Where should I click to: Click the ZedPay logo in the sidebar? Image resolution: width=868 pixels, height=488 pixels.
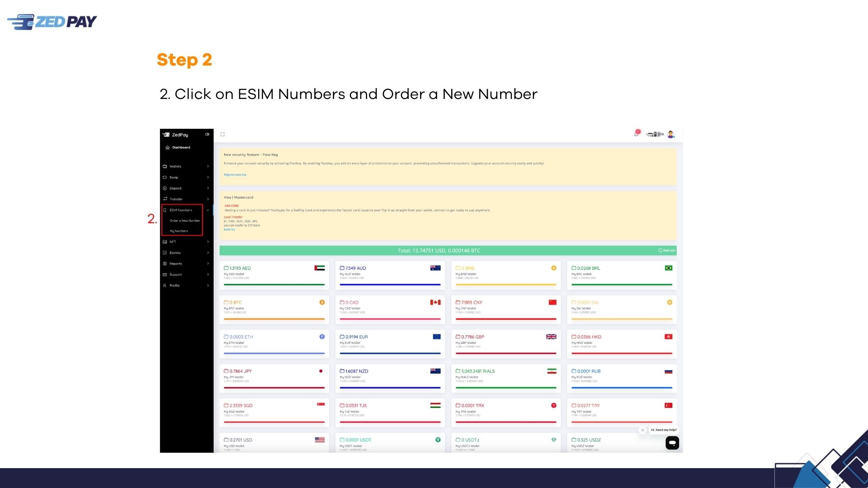[175, 135]
